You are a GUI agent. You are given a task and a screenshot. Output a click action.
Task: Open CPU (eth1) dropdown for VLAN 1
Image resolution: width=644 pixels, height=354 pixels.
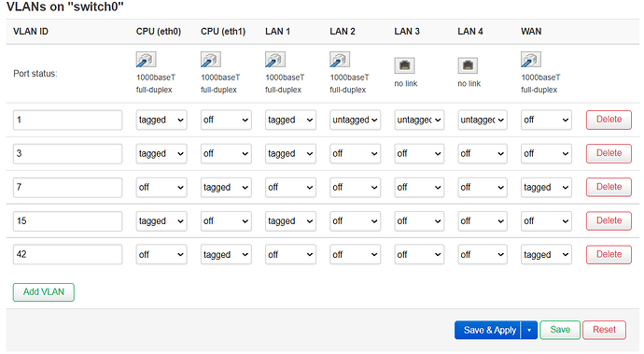point(226,120)
